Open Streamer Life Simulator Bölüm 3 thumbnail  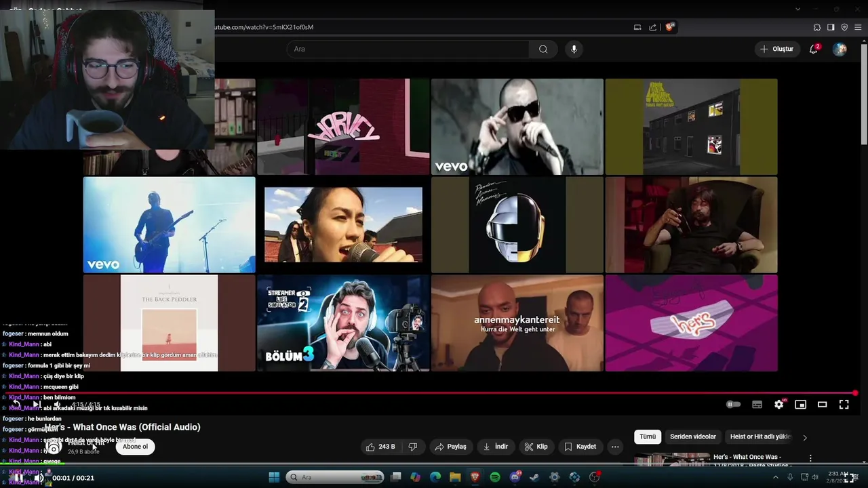(343, 323)
